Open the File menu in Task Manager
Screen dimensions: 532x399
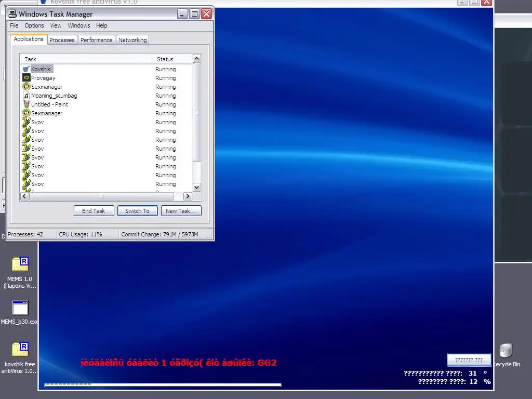pyautogui.click(x=14, y=25)
